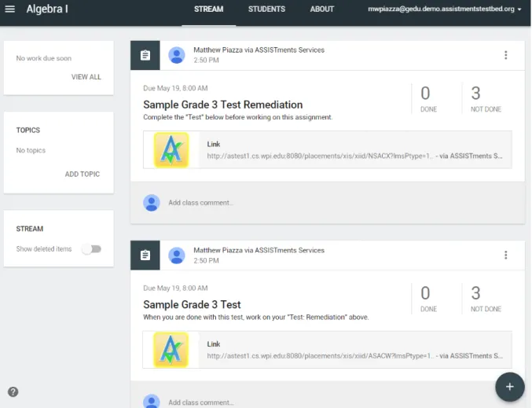Click avatar beside first Add class comment
This screenshot has width=532, height=408.
152,203
